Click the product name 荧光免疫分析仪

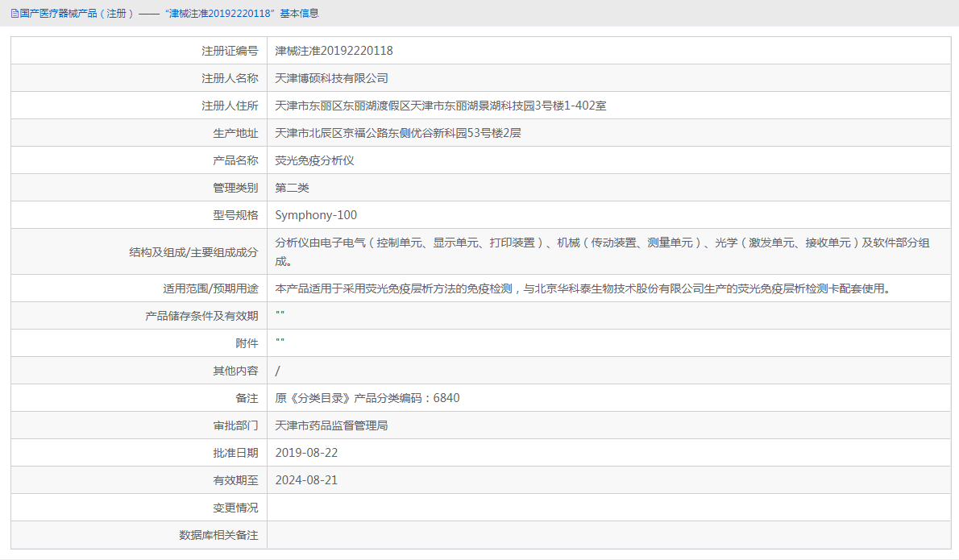(314, 161)
